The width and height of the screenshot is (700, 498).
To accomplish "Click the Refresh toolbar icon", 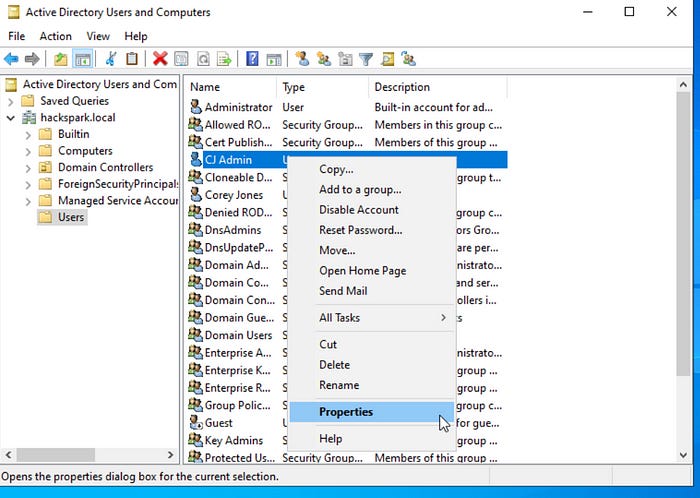I will coord(203,59).
